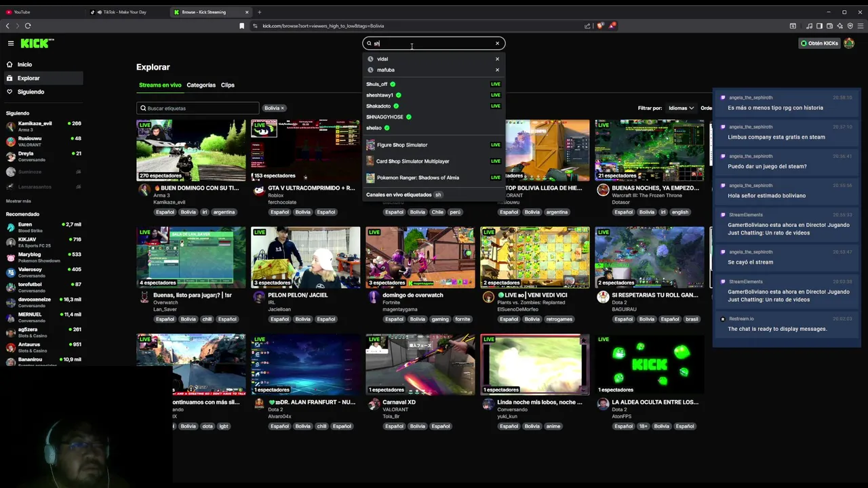
Task: Open Siguiendo in the sidebar
Action: (42, 91)
